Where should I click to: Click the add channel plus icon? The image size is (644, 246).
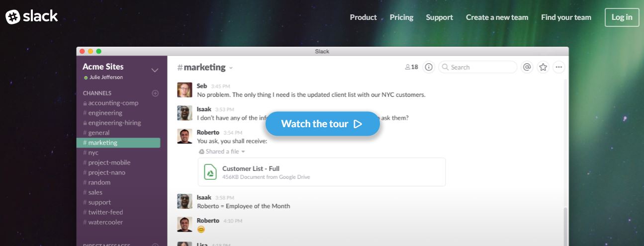[x=155, y=93]
